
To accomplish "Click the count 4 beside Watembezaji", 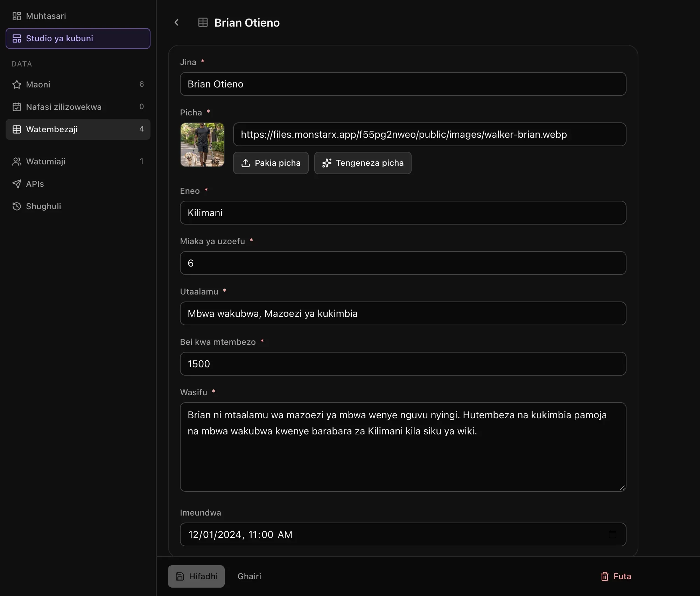I will 141,129.
